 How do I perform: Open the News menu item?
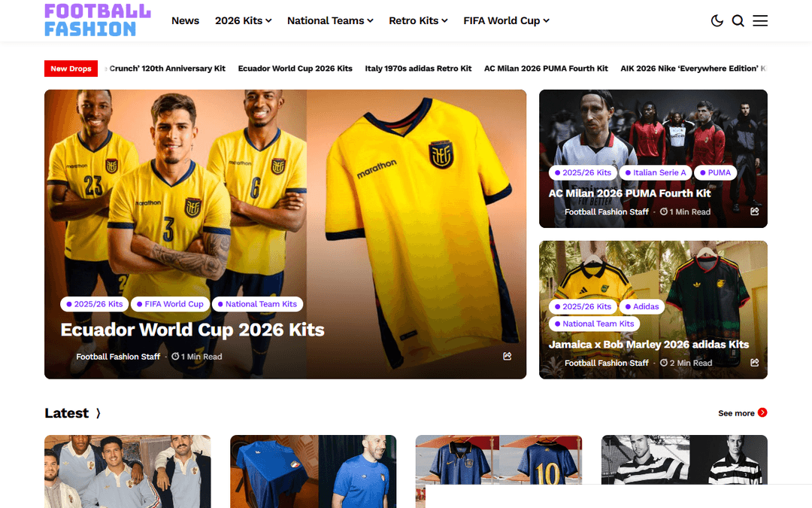coord(186,21)
